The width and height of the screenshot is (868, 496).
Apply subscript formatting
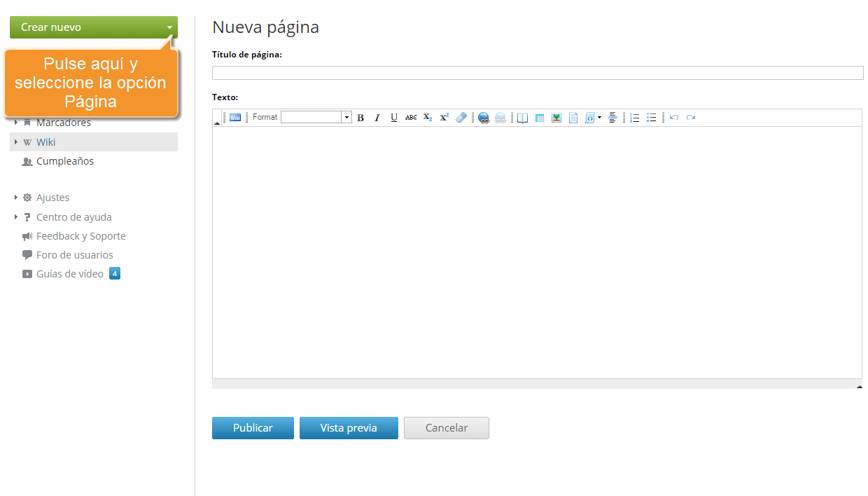pos(428,118)
